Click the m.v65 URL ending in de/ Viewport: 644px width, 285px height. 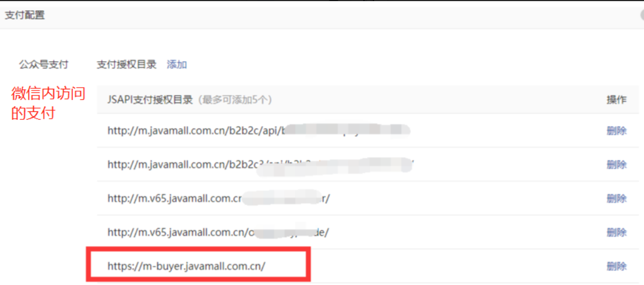(218, 232)
